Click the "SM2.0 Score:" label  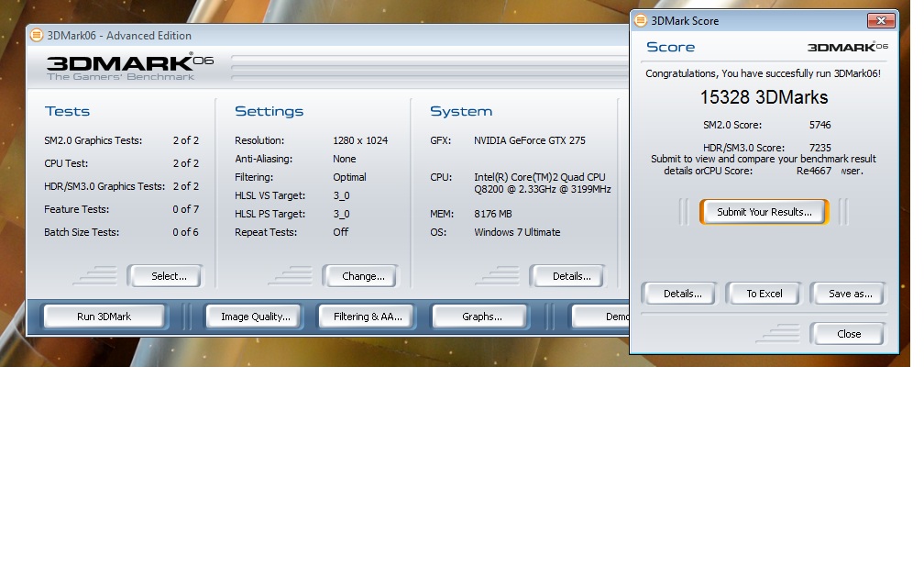pyautogui.click(x=732, y=125)
